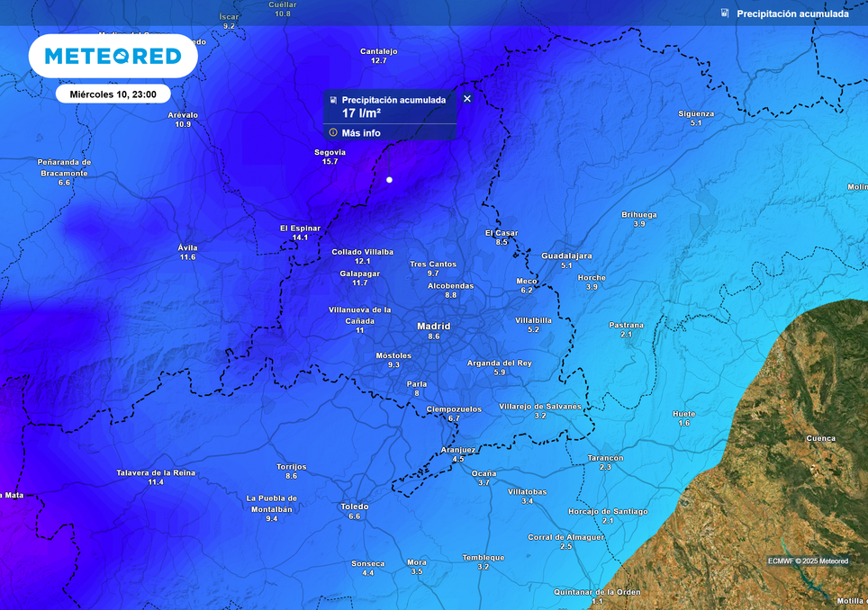
Task: Open the Precipitación acumulada layer label at top right
Action: tap(792, 13)
